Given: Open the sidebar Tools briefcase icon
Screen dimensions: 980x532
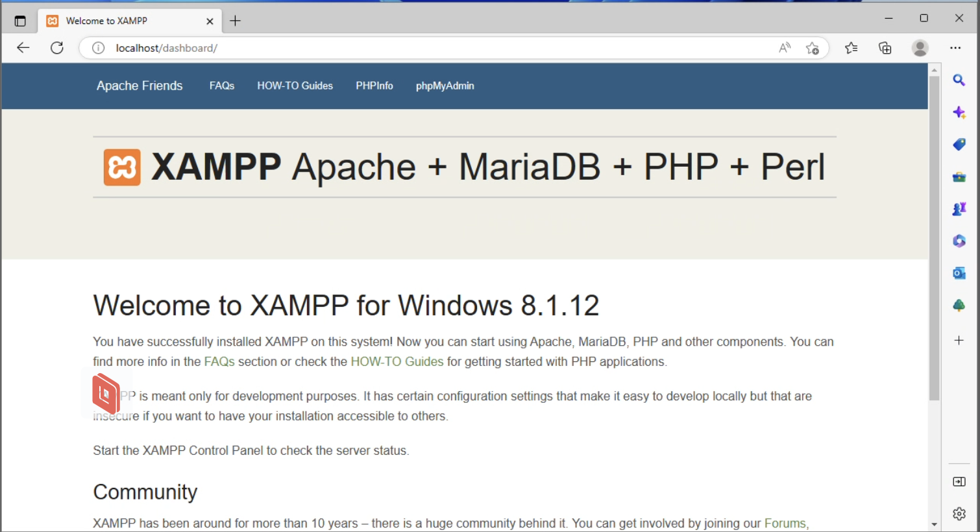Looking at the screenshot, I should 959,177.
